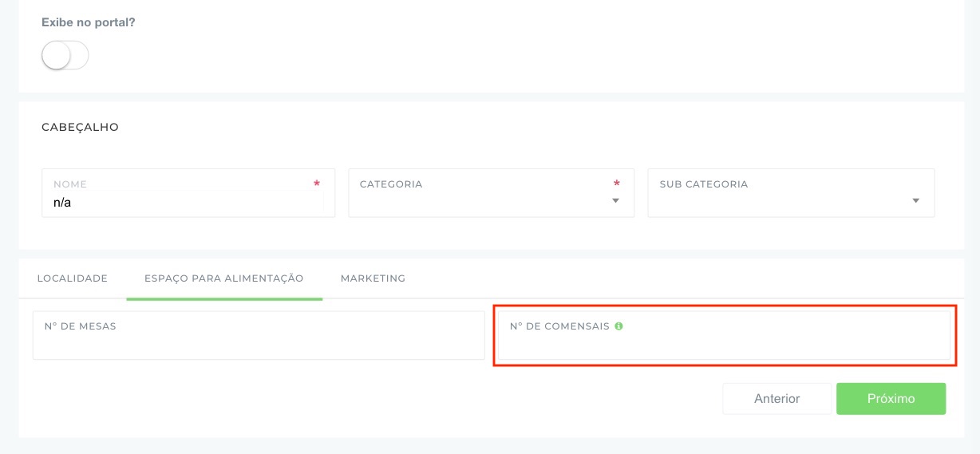The image size is (980, 454).
Task: Click the Exibe no portal? label
Action: 89,22
